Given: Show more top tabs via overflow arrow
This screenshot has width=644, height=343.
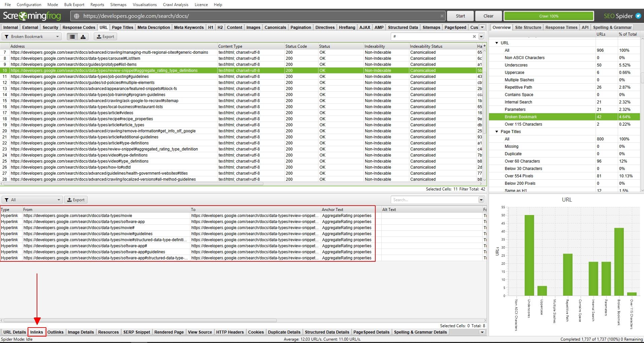Looking at the screenshot, I should pyautogui.click(x=482, y=27).
